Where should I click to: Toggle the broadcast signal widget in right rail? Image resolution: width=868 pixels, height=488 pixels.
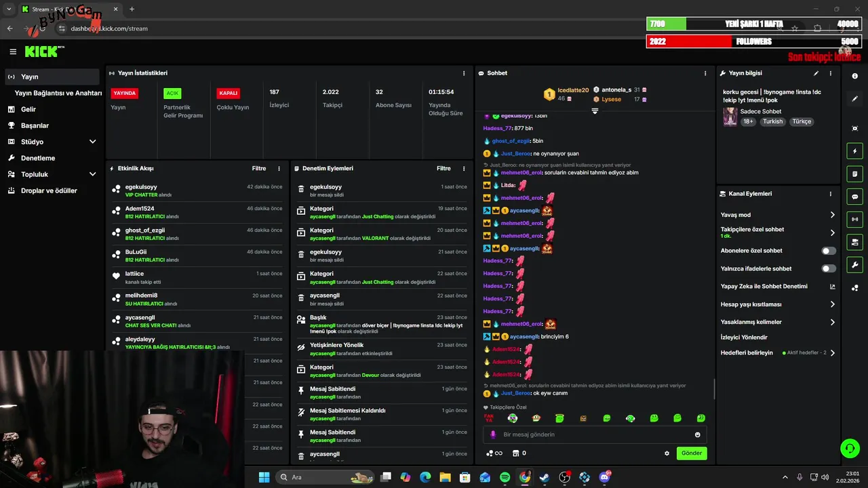pos(854,219)
